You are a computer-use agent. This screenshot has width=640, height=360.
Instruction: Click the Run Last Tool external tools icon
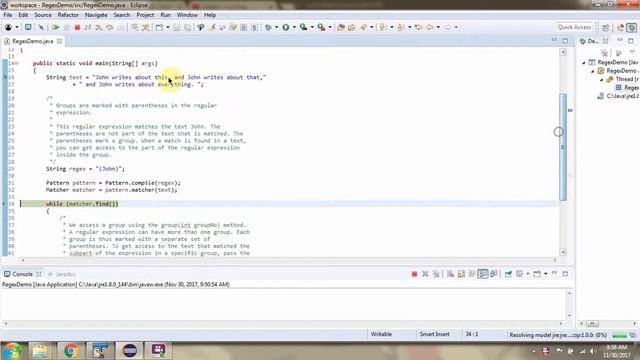click(322, 27)
